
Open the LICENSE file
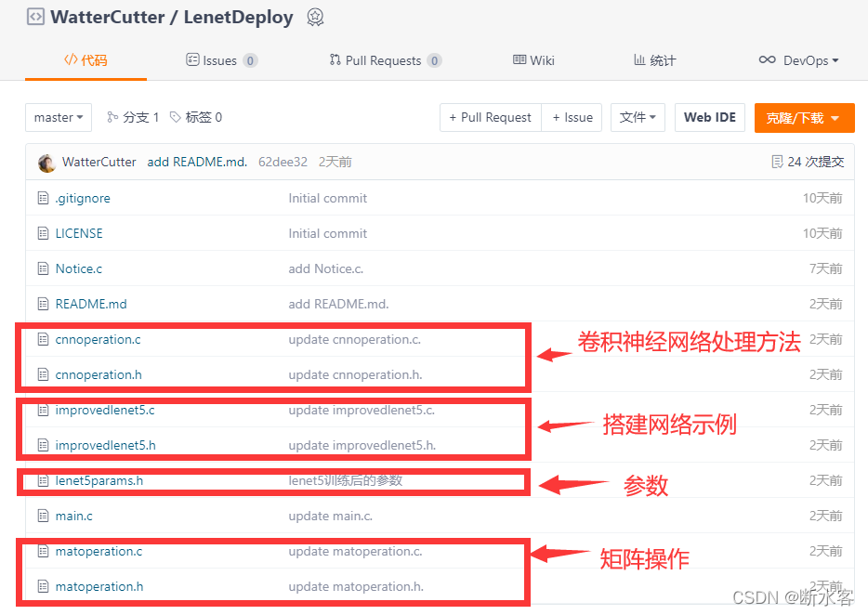click(x=79, y=233)
